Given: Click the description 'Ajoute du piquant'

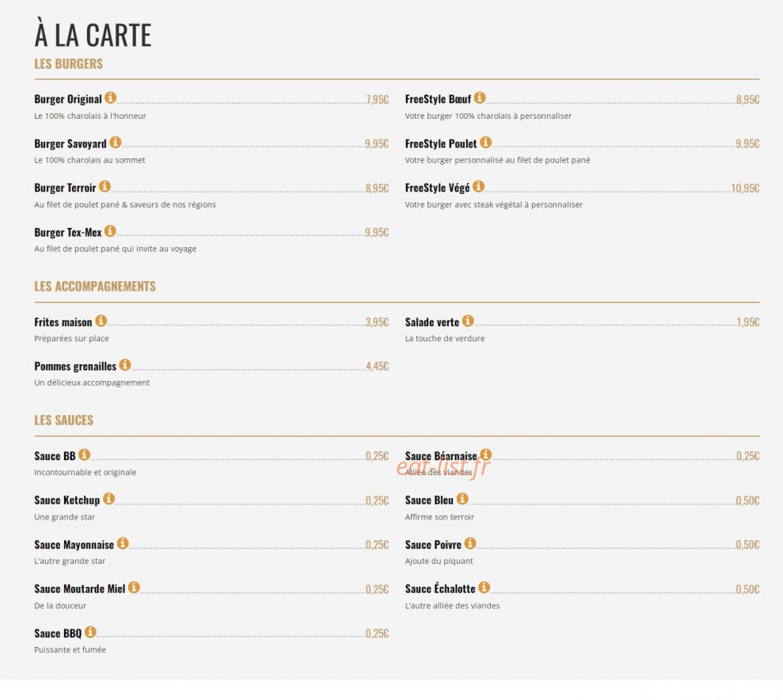Looking at the screenshot, I should pyautogui.click(x=439, y=561).
